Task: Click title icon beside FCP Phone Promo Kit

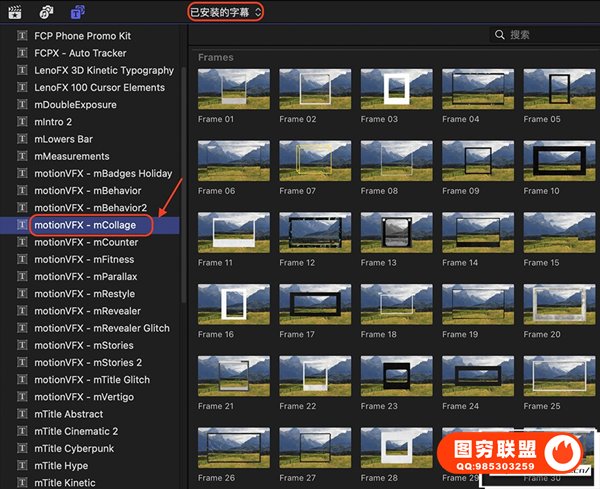Action: 22,36
